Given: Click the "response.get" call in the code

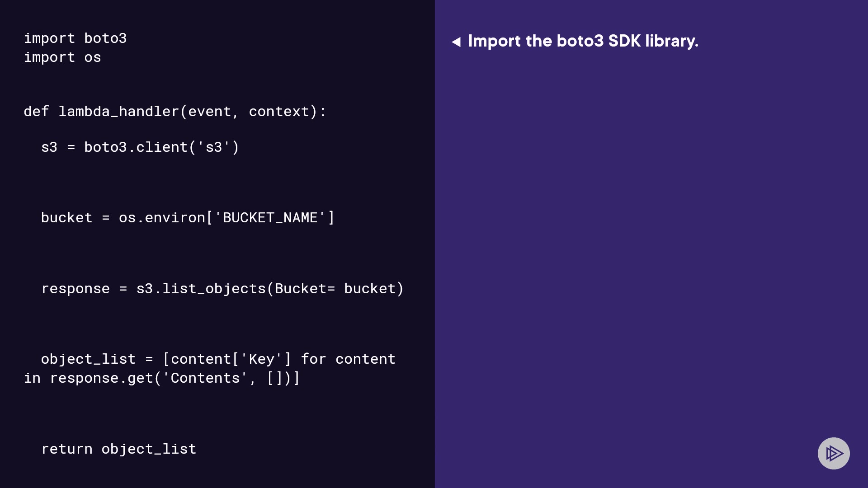Looking at the screenshot, I should (101, 378).
